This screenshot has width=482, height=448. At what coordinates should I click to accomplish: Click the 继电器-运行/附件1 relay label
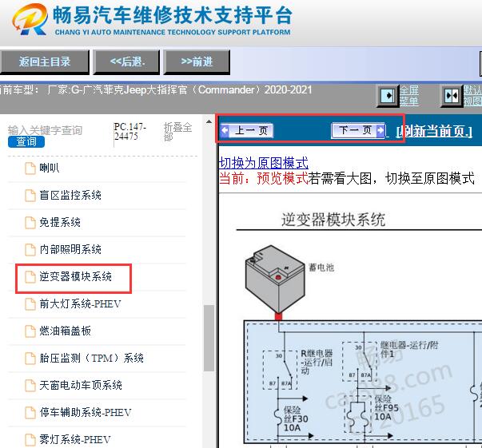click(409, 350)
